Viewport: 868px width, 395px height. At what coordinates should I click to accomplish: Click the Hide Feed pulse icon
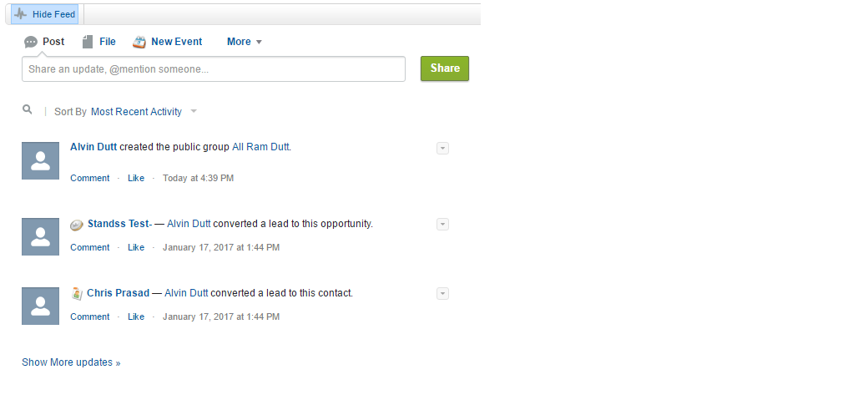point(21,14)
